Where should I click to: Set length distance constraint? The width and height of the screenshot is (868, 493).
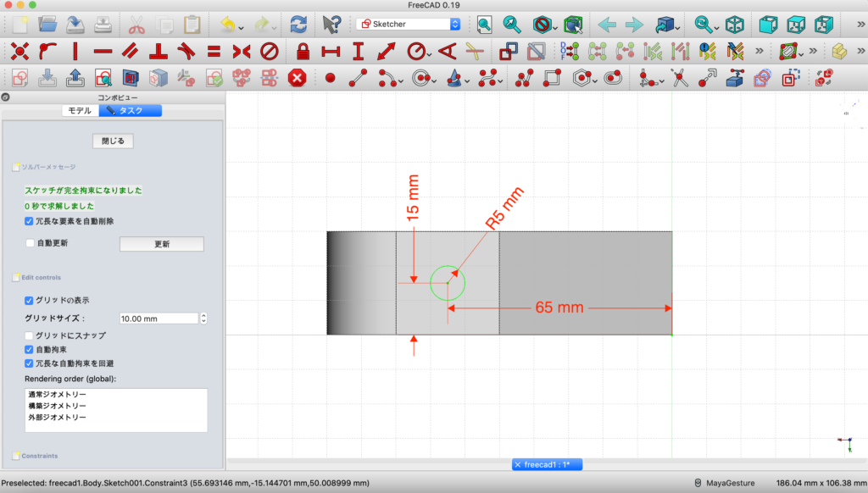click(x=387, y=52)
